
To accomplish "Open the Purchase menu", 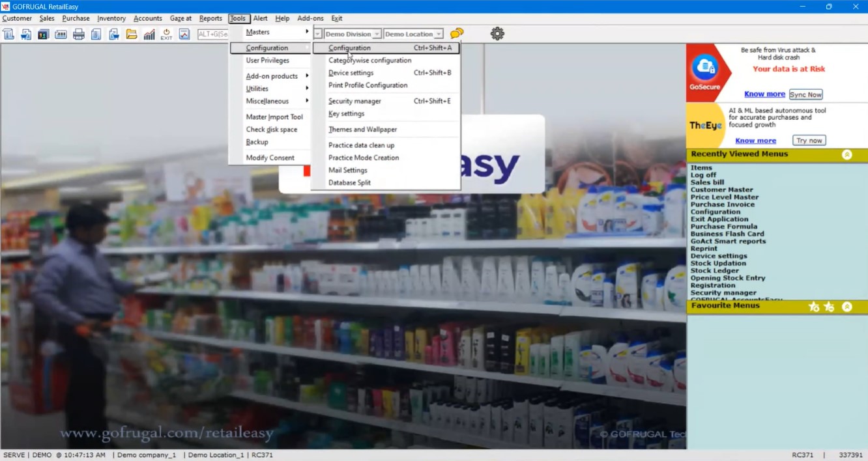I will pyautogui.click(x=76, y=18).
